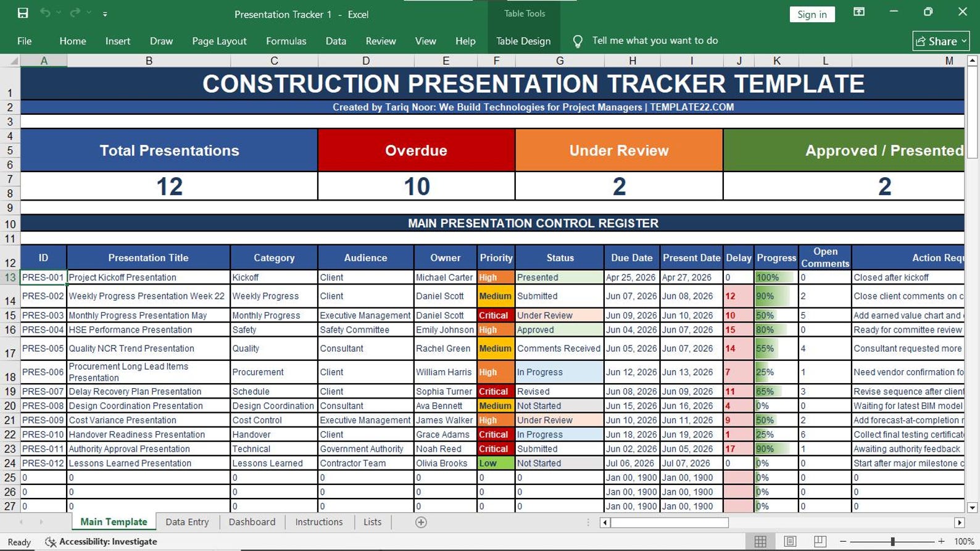
Task: Switch to the Data Entry sheet
Action: point(187,522)
